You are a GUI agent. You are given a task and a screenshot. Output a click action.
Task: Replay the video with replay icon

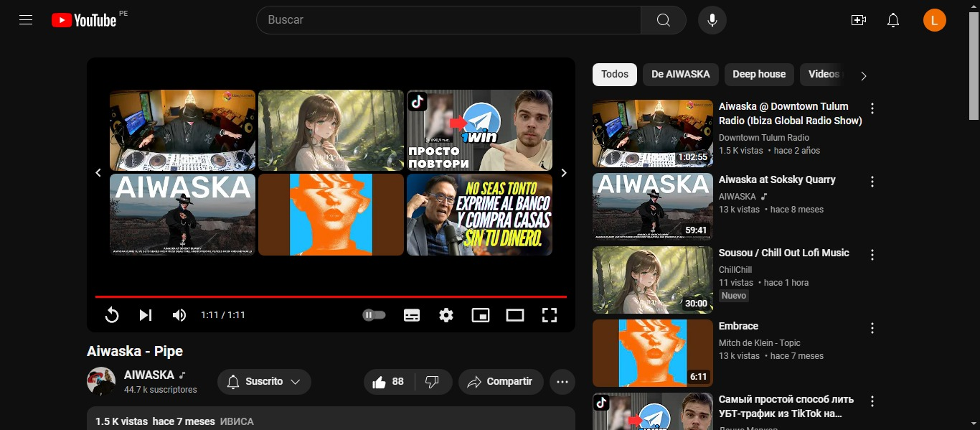tap(112, 315)
